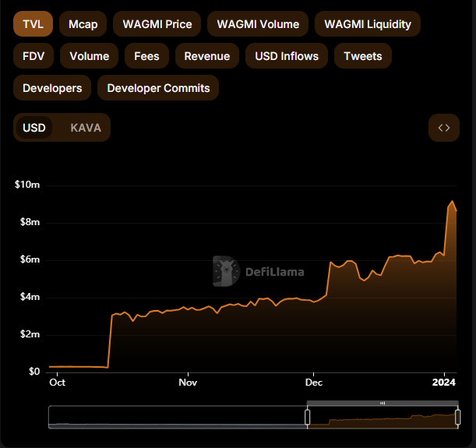Enable WAGMI Volume on chart
This screenshot has height=448, width=476.
click(x=258, y=24)
